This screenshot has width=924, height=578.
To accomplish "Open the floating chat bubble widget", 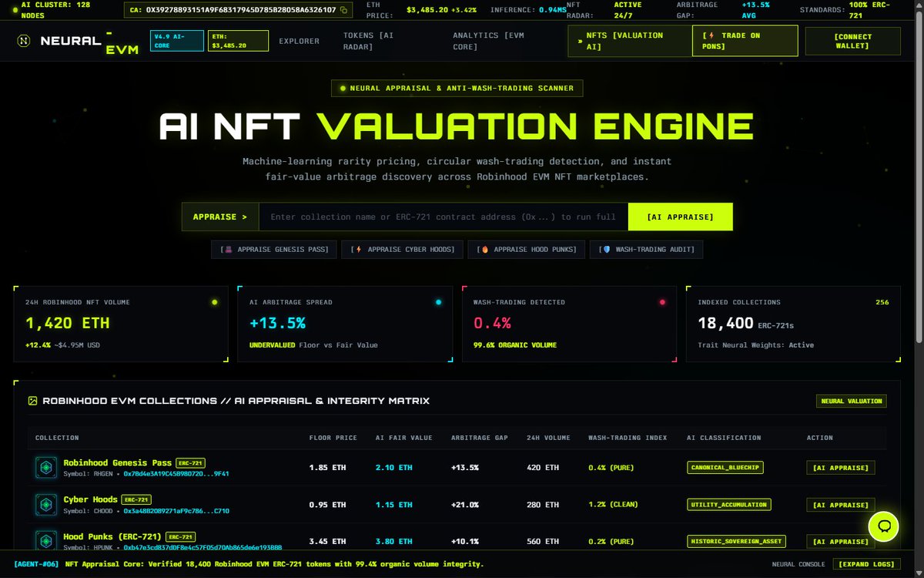I will click(x=884, y=526).
